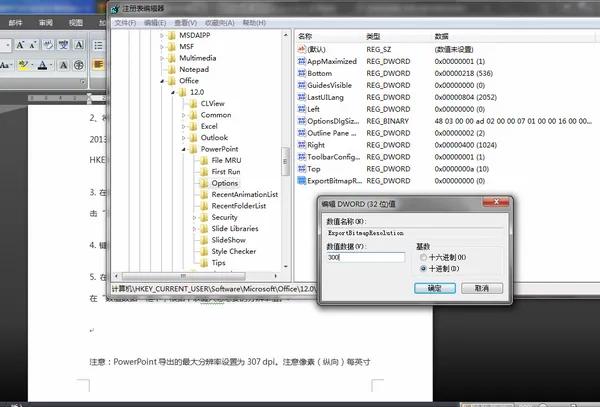The image size is (600, 407).
Task: Expand Excel tree node arrow
Action: [x=183, y=127]
